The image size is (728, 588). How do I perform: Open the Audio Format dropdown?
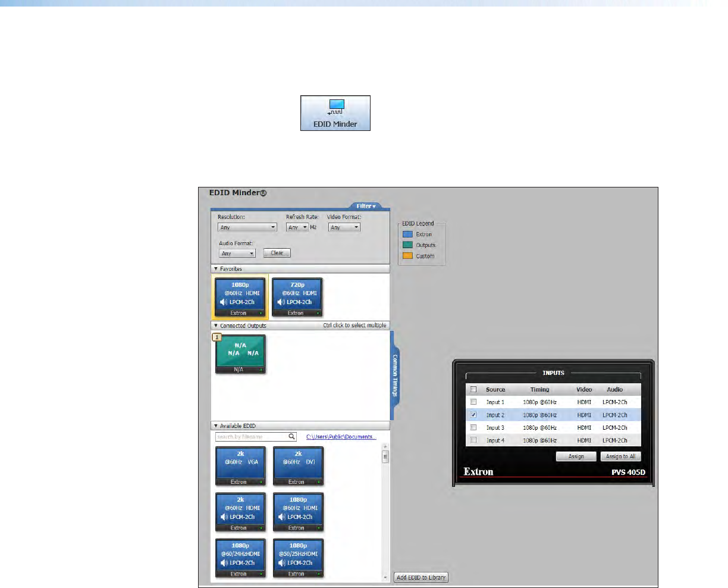point(237,254)
